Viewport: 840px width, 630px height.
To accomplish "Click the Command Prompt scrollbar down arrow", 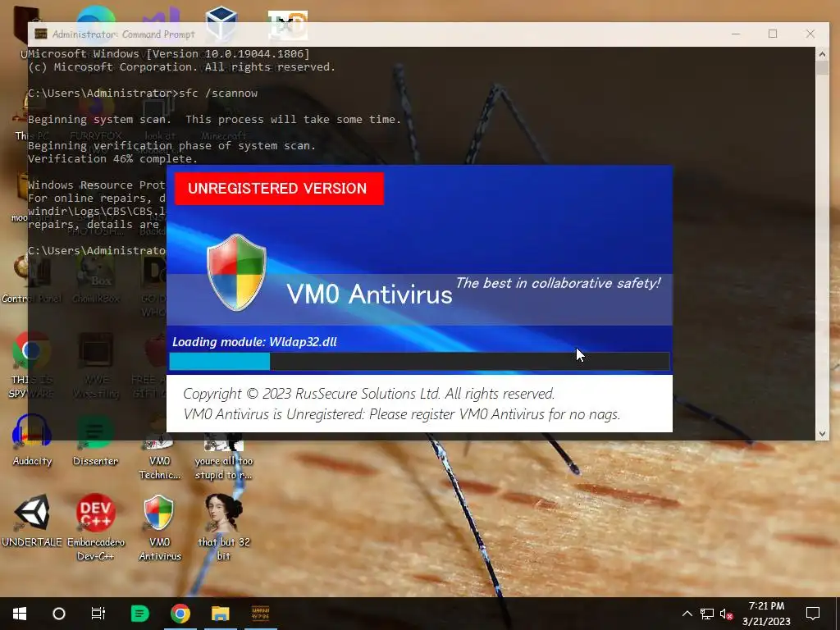I will (822, 434).
